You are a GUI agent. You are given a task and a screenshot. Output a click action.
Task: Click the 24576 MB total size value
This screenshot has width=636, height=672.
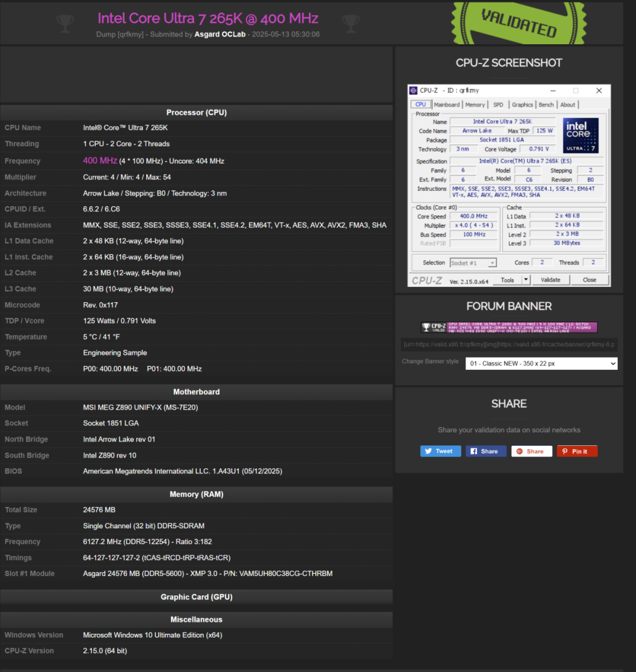[99, 510]
